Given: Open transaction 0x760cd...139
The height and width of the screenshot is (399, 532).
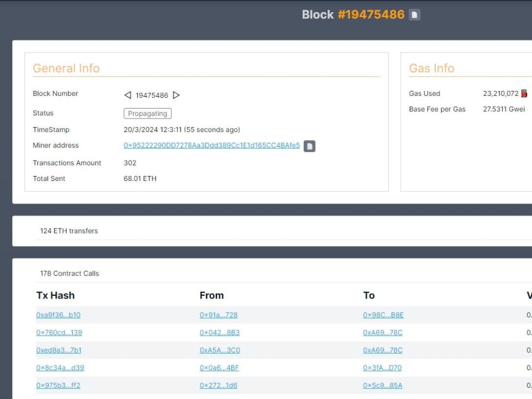Looking at the screenshot, I should pos(59,332).
